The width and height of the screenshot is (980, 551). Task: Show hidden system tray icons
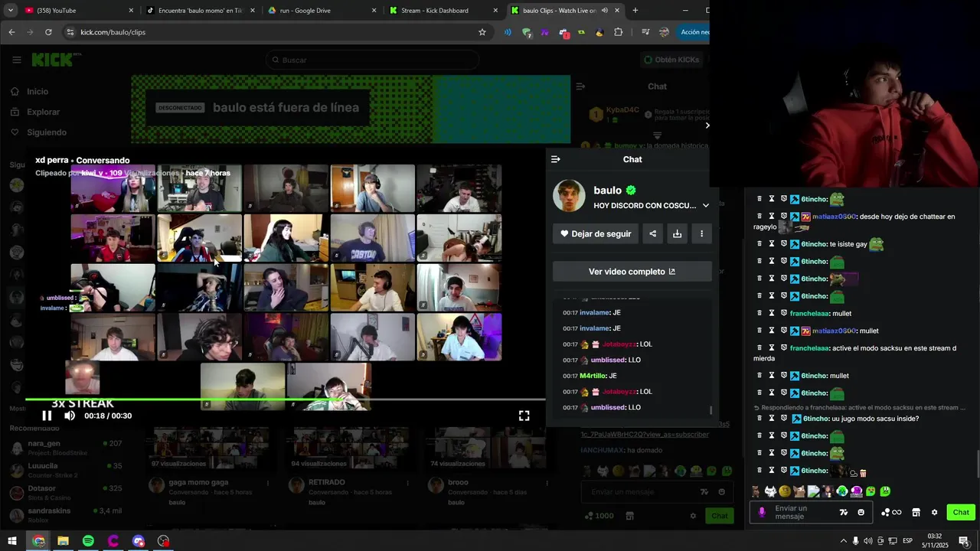coord(843,541)
